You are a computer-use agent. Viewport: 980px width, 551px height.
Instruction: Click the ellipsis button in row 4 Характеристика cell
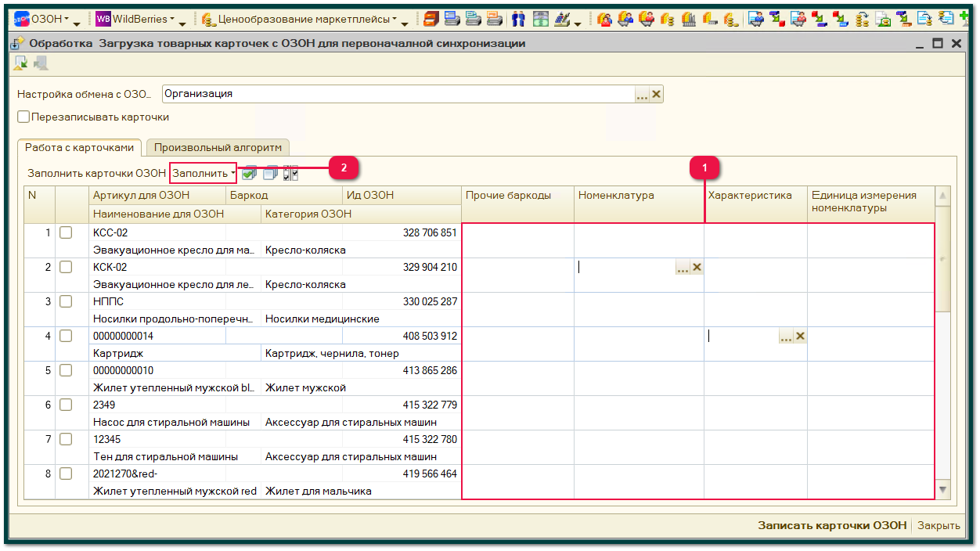click(786, 337)
